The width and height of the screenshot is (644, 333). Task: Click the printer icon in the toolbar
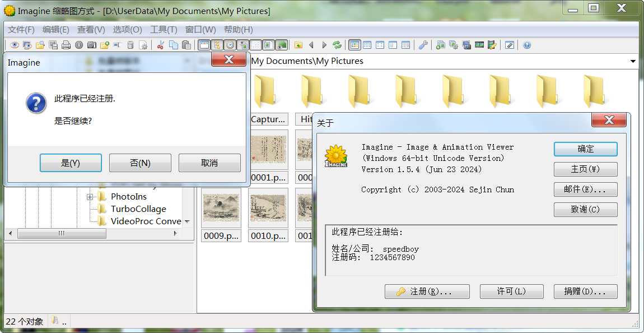[x=66, y=45]
